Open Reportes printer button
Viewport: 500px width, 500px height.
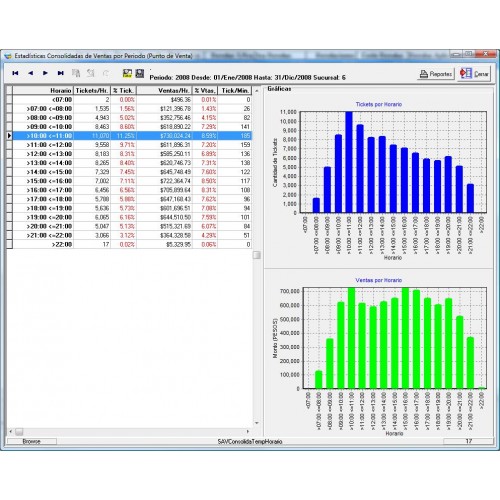tap(436, 74)
